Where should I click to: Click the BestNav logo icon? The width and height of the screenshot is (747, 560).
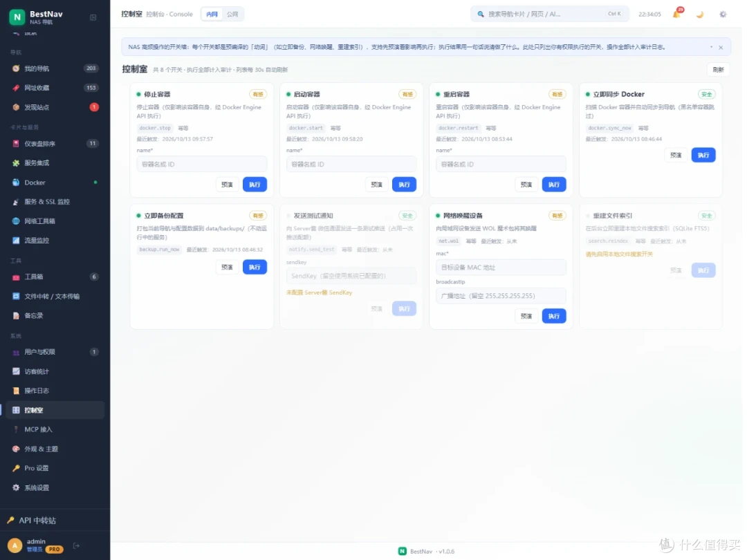(x=17, y=17)
